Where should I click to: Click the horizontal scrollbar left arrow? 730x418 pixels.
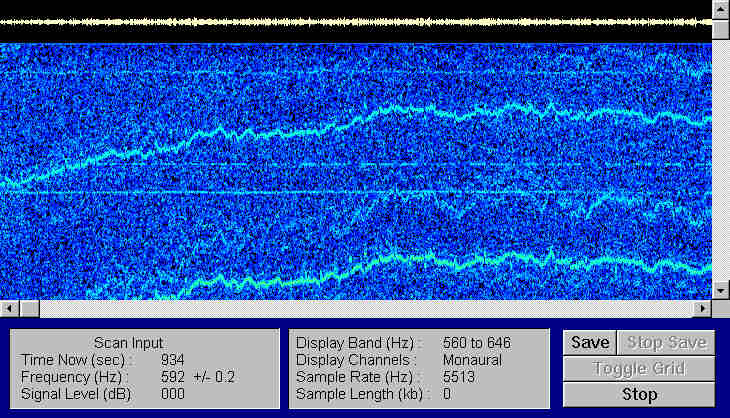(9, 308)
